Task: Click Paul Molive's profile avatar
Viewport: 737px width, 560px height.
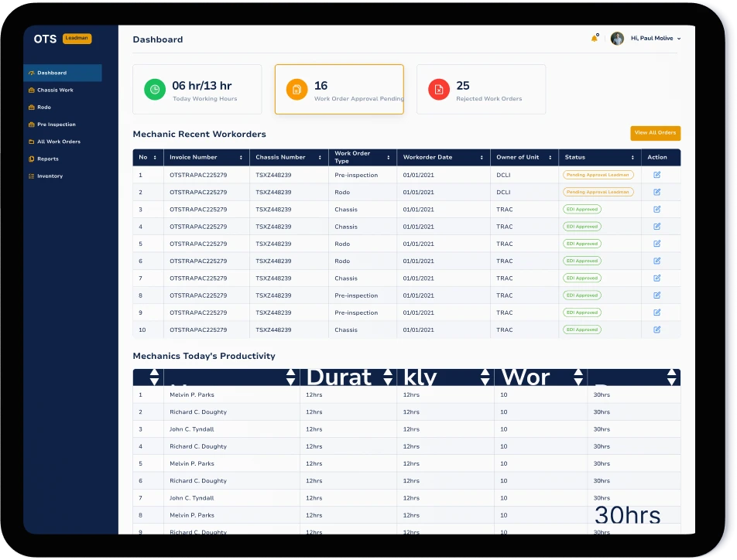Action: click(x=617, y=39)
